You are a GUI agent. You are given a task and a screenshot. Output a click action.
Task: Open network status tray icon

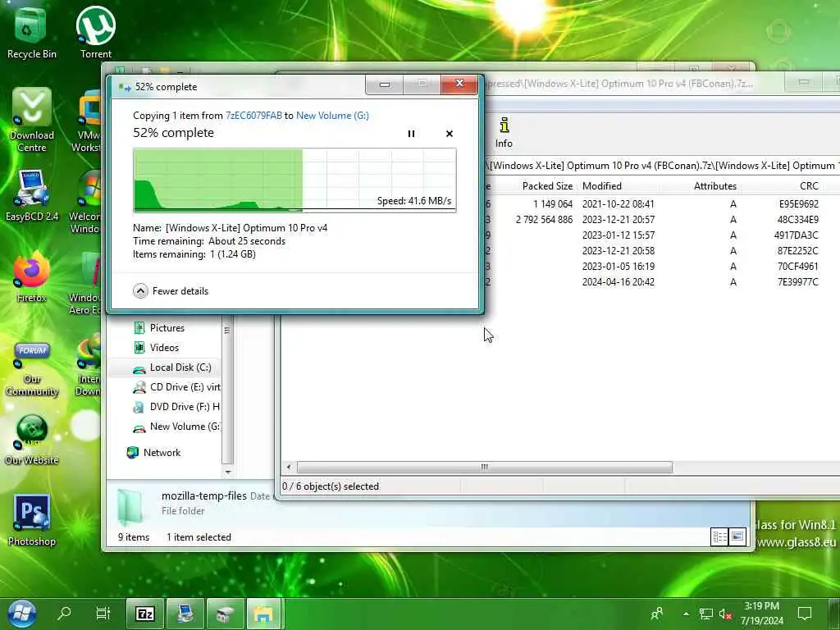705,614
